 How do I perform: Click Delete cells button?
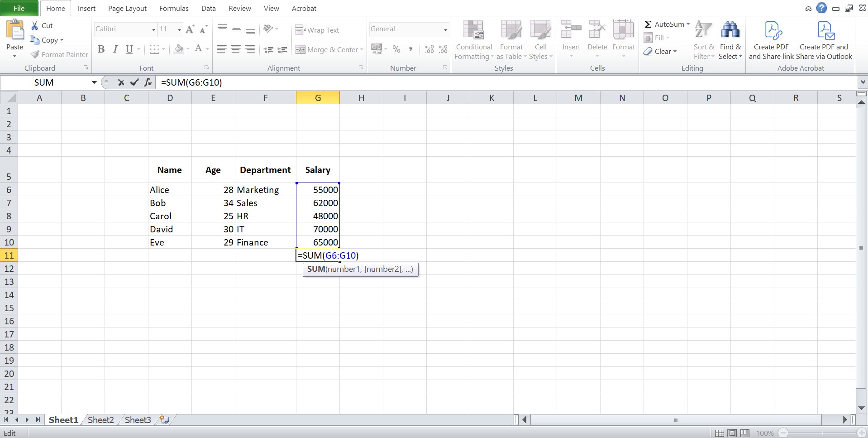[x=597, y=39]
